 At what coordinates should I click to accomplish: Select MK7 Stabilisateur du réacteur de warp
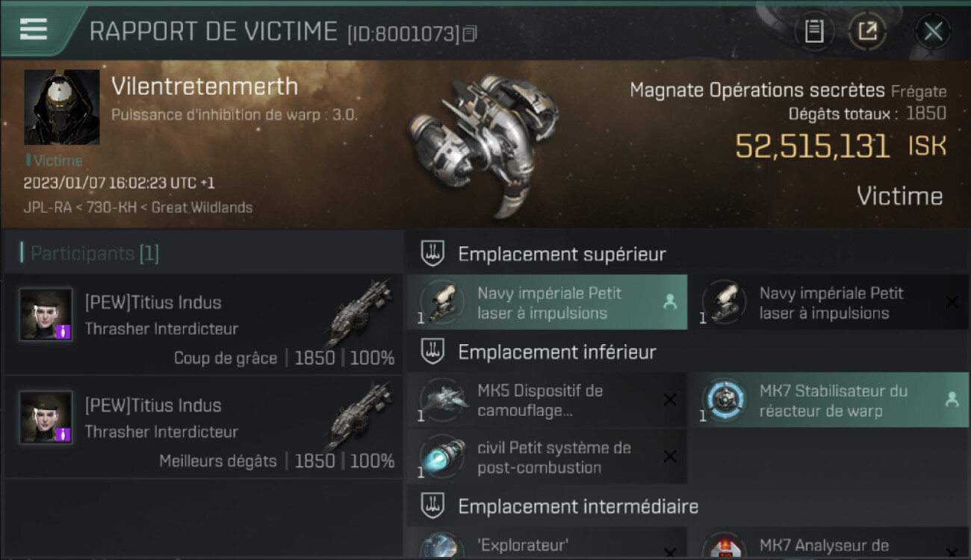[x=828, y=400]
